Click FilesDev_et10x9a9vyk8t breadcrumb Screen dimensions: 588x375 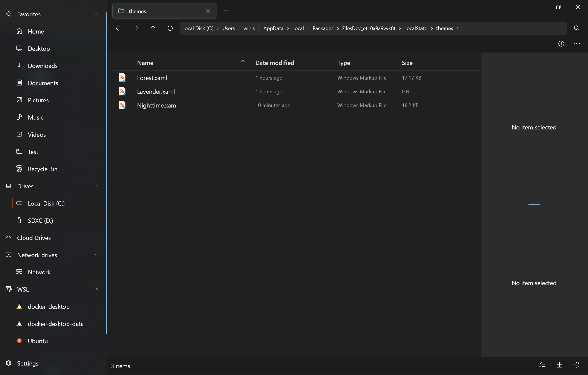pyautogui.click(x=369, y=28)
